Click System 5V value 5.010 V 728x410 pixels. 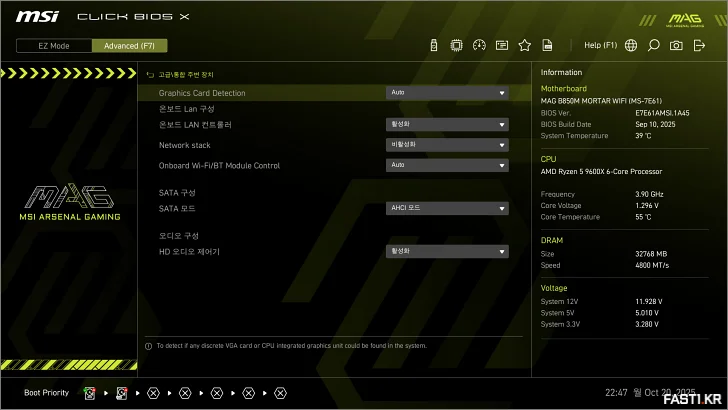tap(647, 313)
